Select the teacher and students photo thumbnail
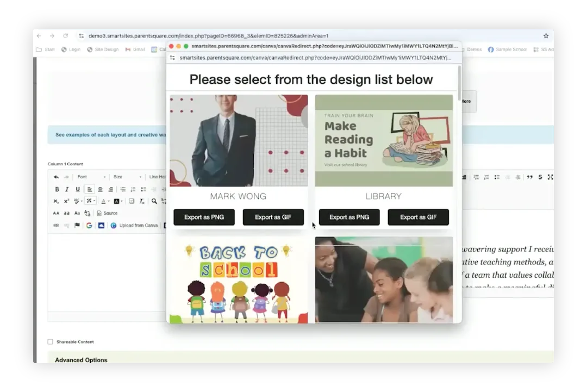The width and height of the screenshot is (587, 392). point(384,279)
